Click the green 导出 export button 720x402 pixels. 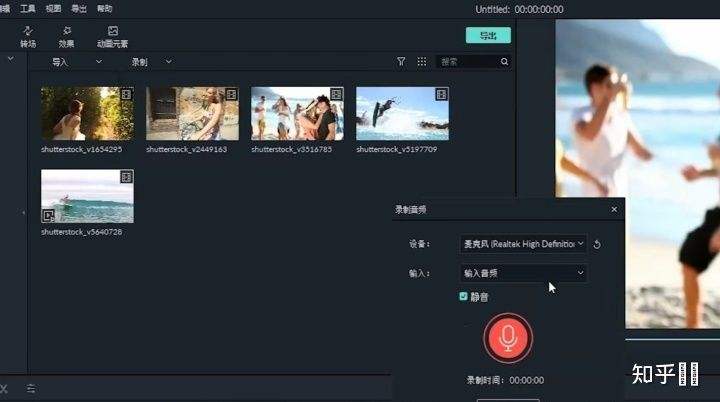point(488,35)
